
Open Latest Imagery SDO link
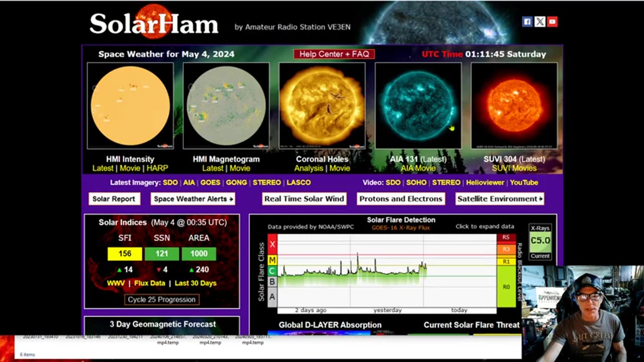click(171, 183)
